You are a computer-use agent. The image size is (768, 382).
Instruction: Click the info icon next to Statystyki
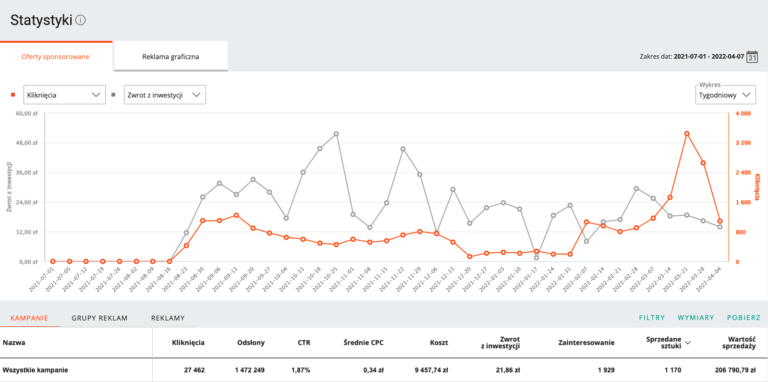tap(81, 20)
